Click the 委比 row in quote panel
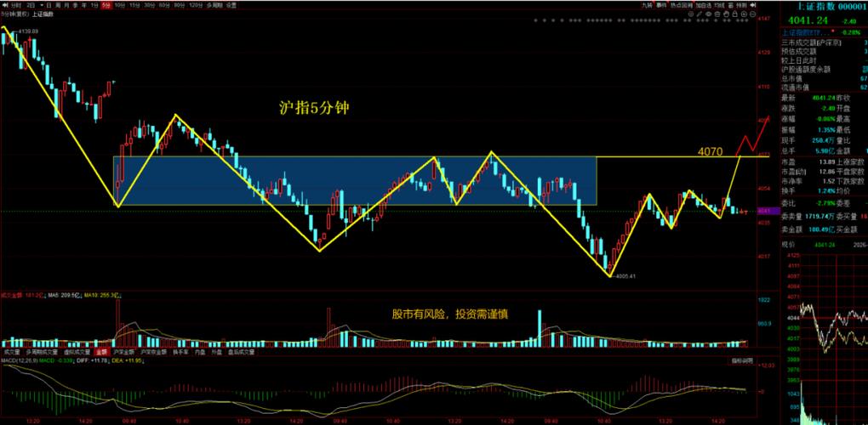 tap(825, 201)
